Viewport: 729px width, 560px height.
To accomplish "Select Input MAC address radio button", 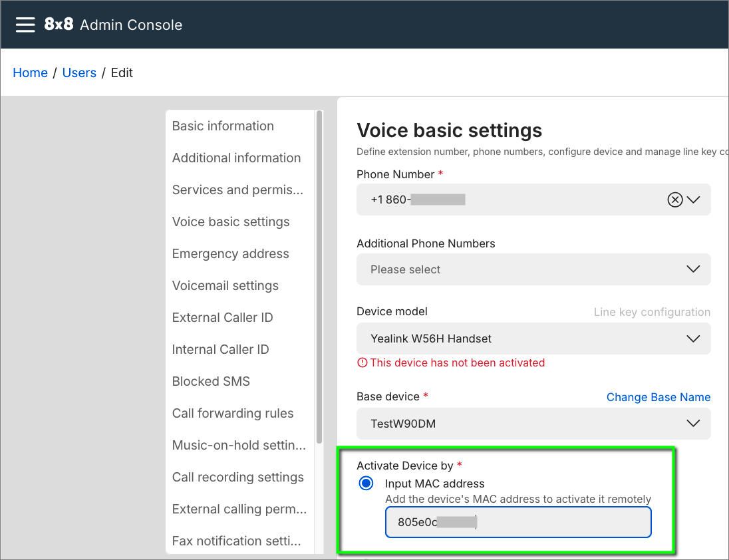I will click(x=366, y=484).
